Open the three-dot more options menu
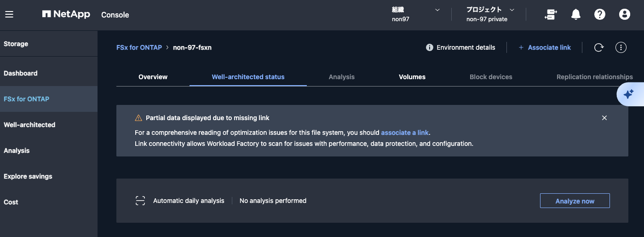This screenshot has height=237, width=644. click(x=621, y=47)
